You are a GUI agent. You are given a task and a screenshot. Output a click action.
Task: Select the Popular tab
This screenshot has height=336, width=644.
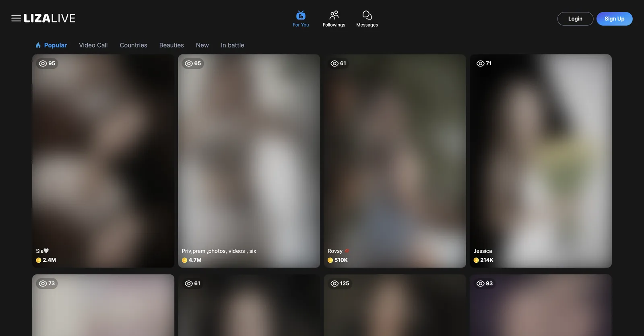pyautogui.click(x=51, y=45)
